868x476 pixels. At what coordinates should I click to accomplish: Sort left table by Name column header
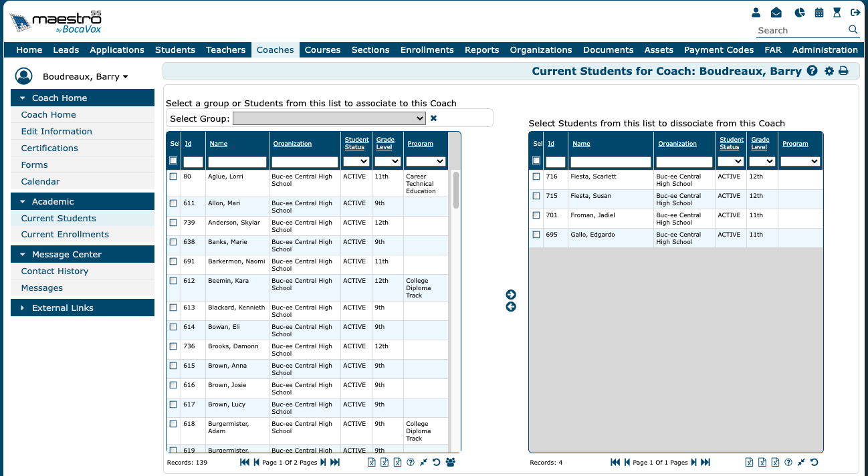pyautogui.click(x=218, y=144)
